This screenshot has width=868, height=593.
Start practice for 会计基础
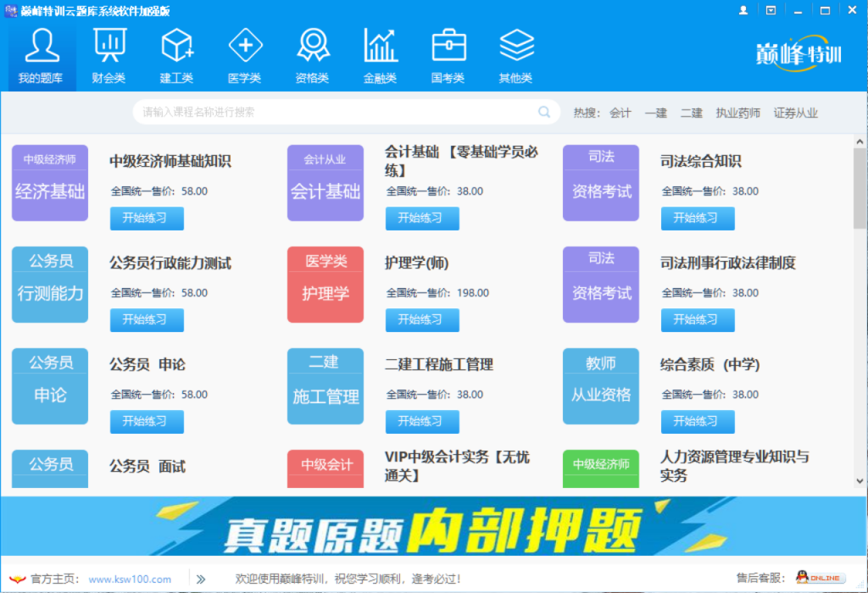[422, 219]
